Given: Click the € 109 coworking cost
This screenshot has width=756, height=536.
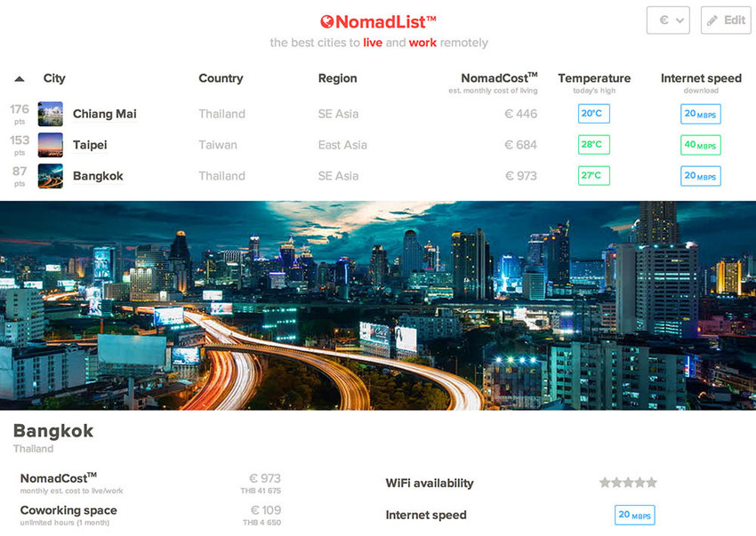Looking at the screenshot, I should pos(266,510).
